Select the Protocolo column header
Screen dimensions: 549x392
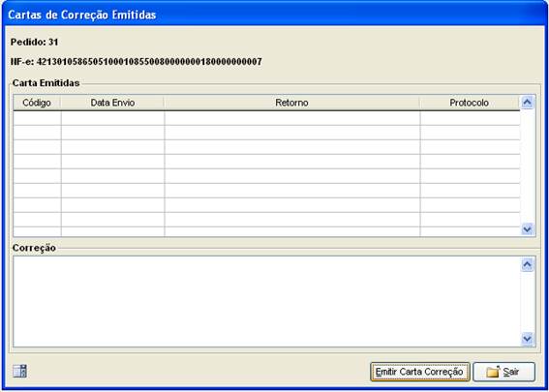(x=470, y=103)
